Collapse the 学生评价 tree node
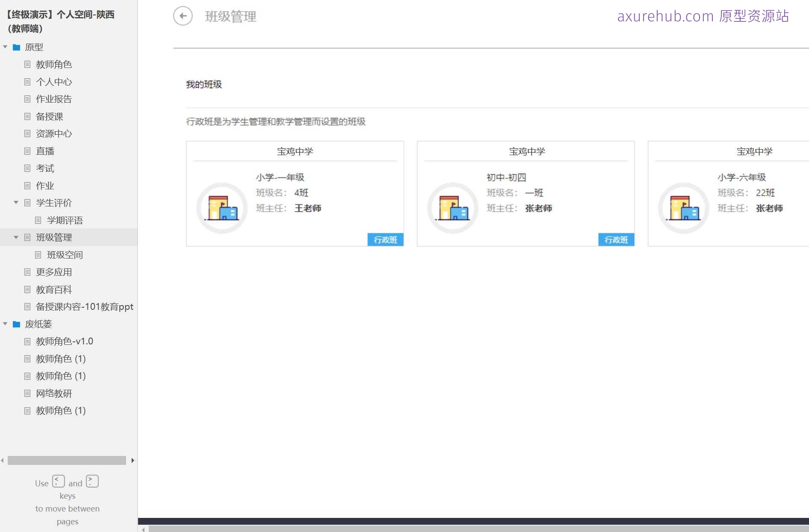 click(16, 203)
